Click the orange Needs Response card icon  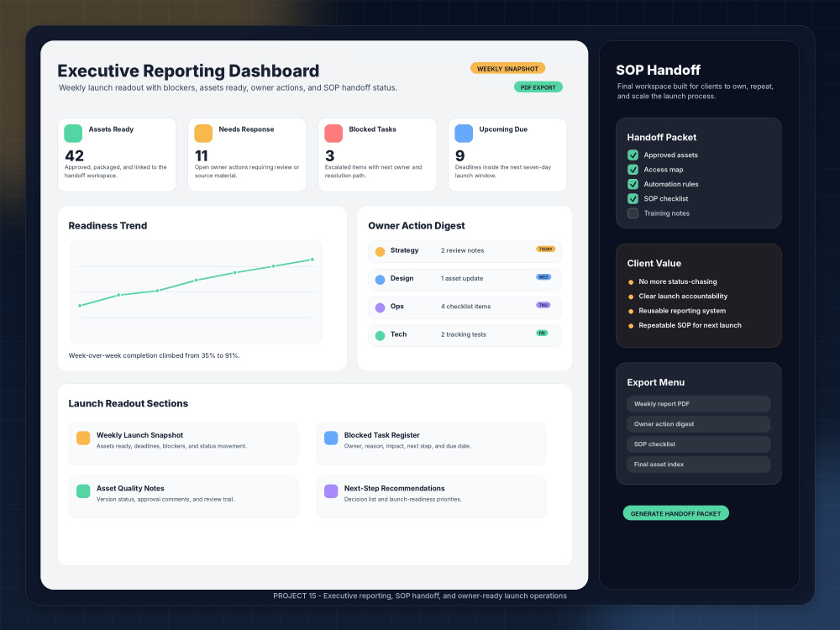203,134
